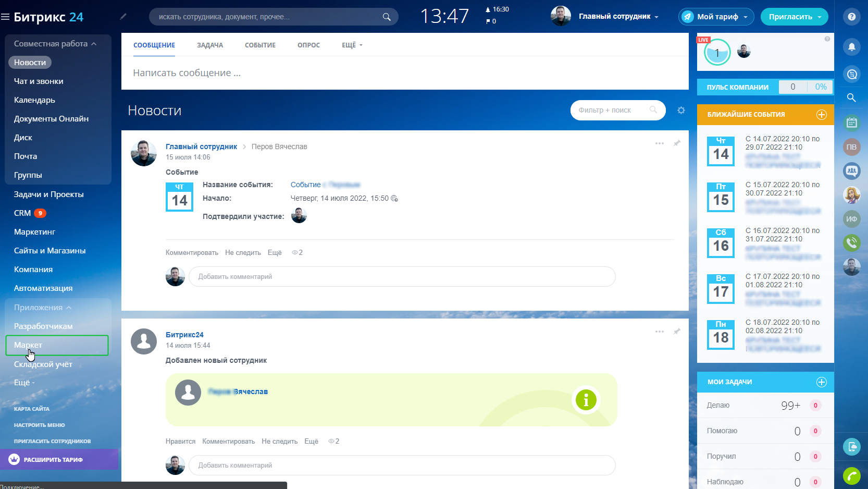Click the green info icon in employee card
Viewport: 868px width, 489px height.
point(586,400)
